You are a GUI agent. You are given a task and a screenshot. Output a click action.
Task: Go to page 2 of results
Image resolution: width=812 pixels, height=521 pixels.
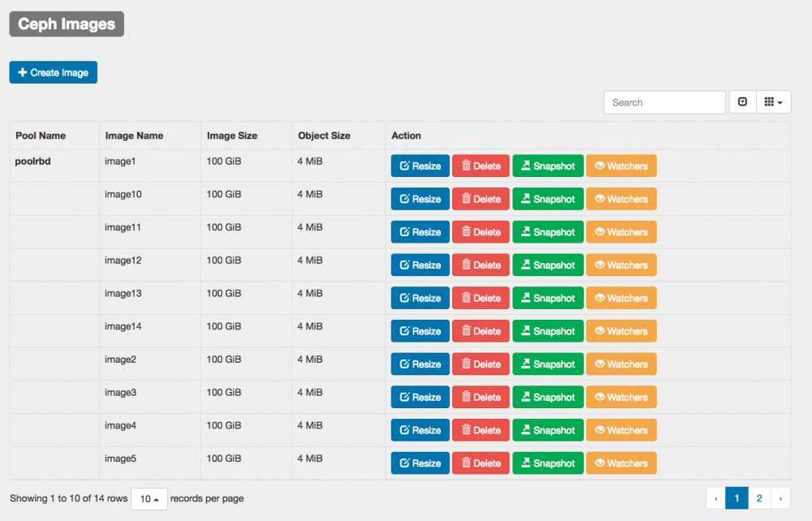click(x=758, y=498)
